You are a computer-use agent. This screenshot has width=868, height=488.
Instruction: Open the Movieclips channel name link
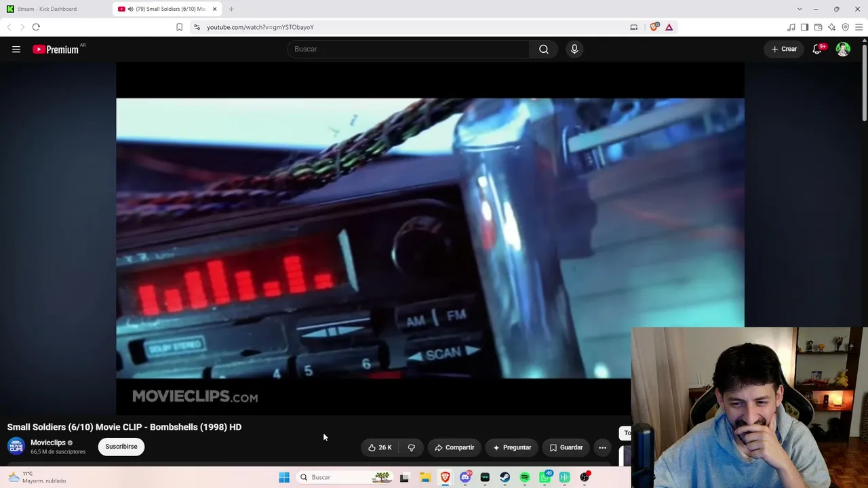(48, 443)
